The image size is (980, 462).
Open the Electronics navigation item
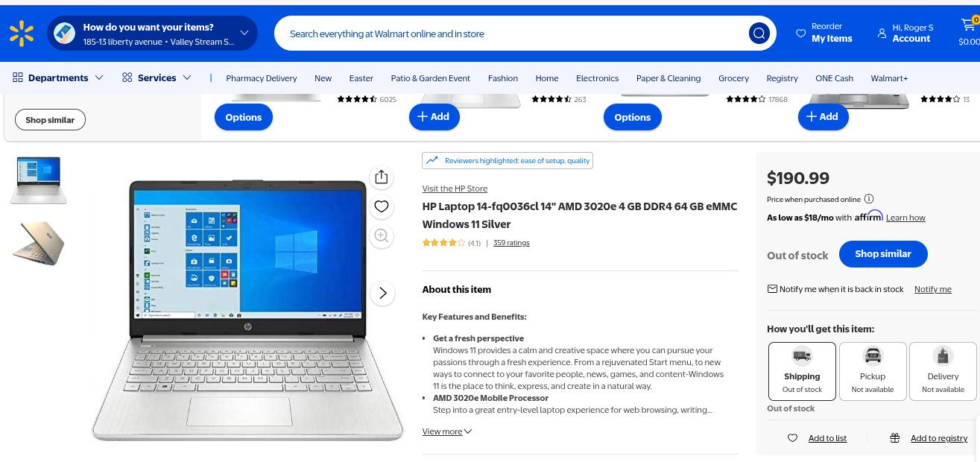coord(597,78)
